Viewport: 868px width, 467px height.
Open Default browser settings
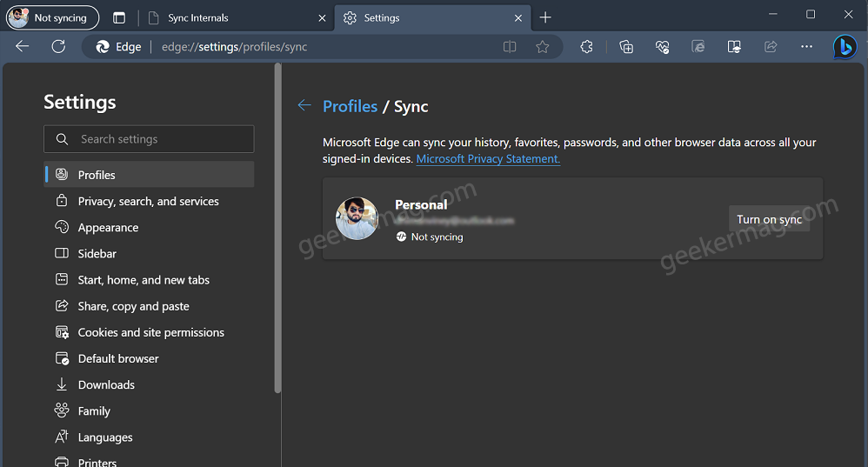149,358
